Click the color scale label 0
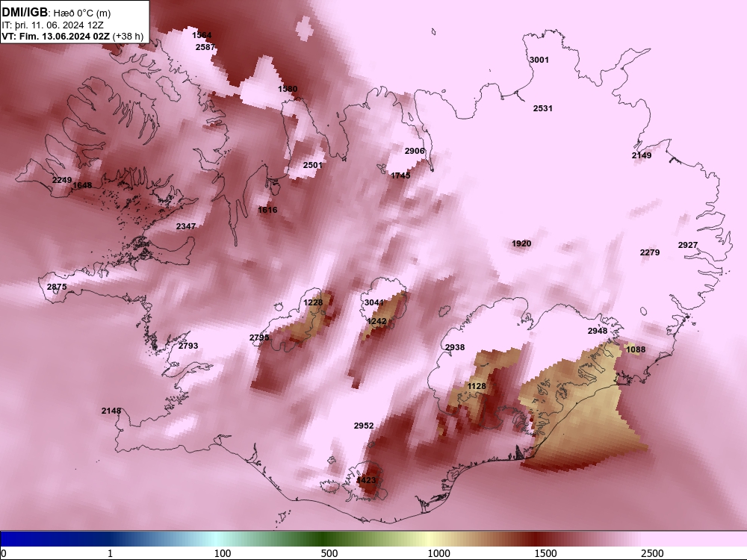This screenshot has width=747, height=560. pyautogui.click(x=4, y=553)
